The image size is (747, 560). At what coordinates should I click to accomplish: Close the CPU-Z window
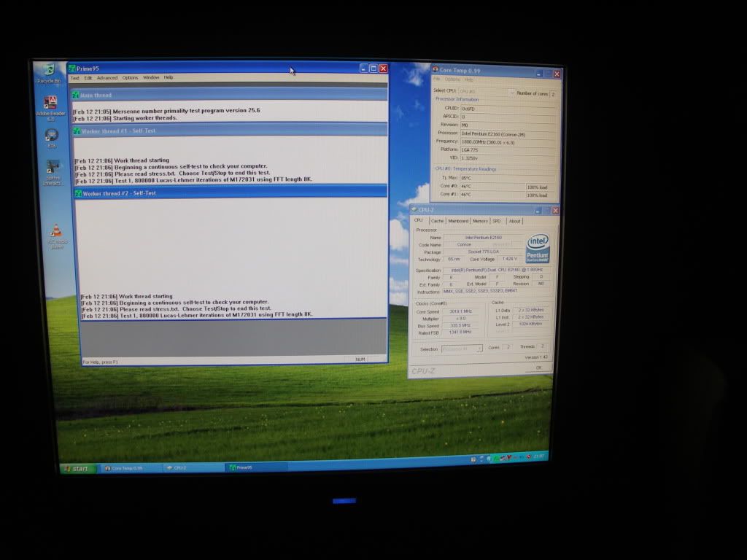pos(555,211)
